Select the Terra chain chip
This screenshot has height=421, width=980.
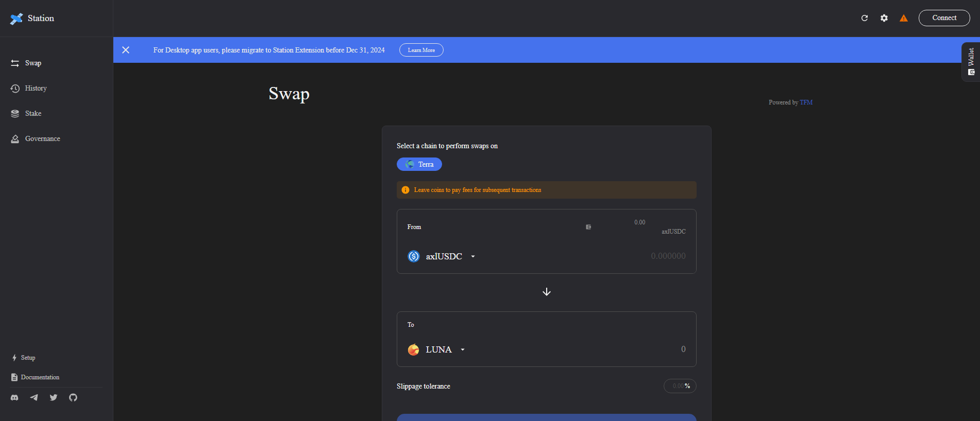419,164
